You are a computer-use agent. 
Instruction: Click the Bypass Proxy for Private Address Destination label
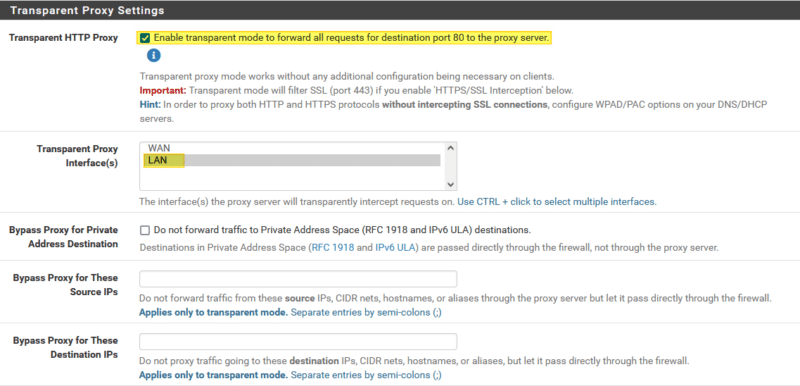63,237
